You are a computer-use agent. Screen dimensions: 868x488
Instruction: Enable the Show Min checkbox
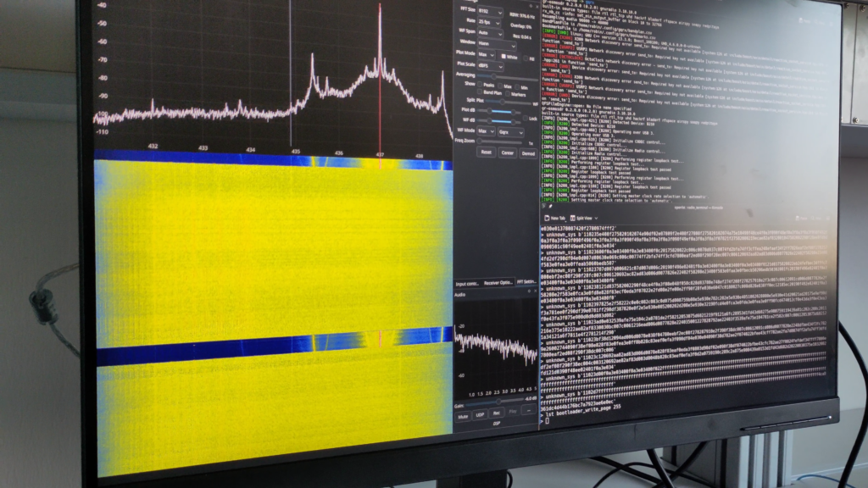pyautogui.click(x=518, y=87)
